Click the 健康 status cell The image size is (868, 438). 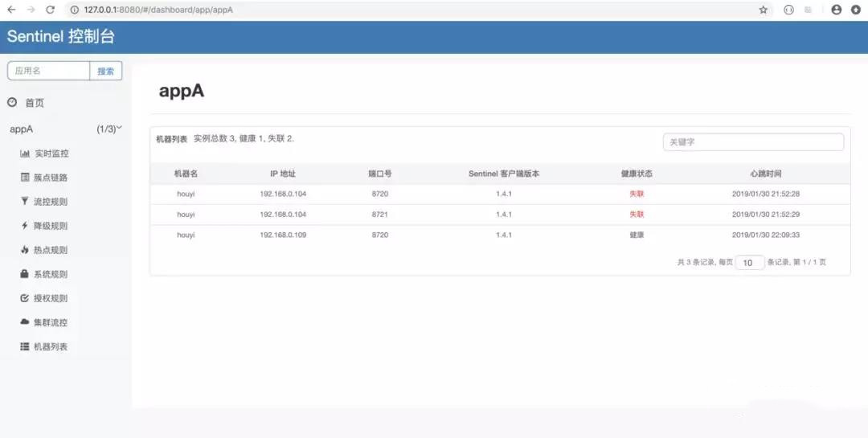pos(637,235)
